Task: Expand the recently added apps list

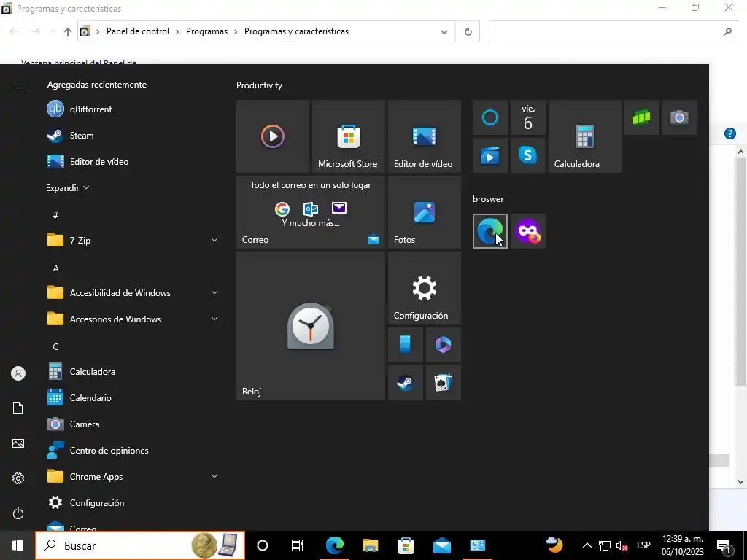Action: tap(67, 187)
